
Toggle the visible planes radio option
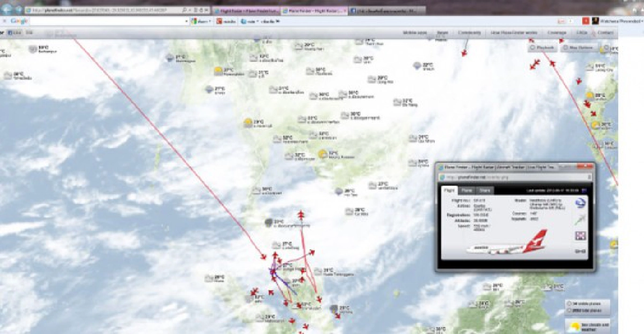click(569, 303)
